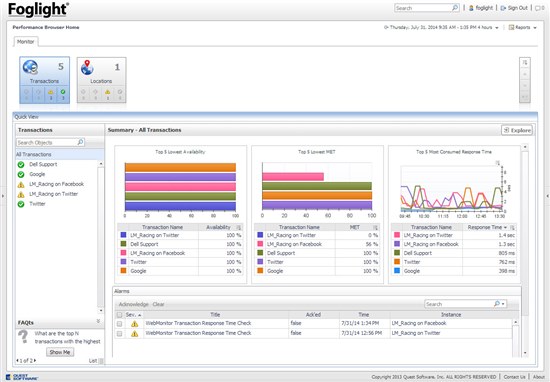Click the Sign Out icon
550x382 pixels.
coord(503,8)
